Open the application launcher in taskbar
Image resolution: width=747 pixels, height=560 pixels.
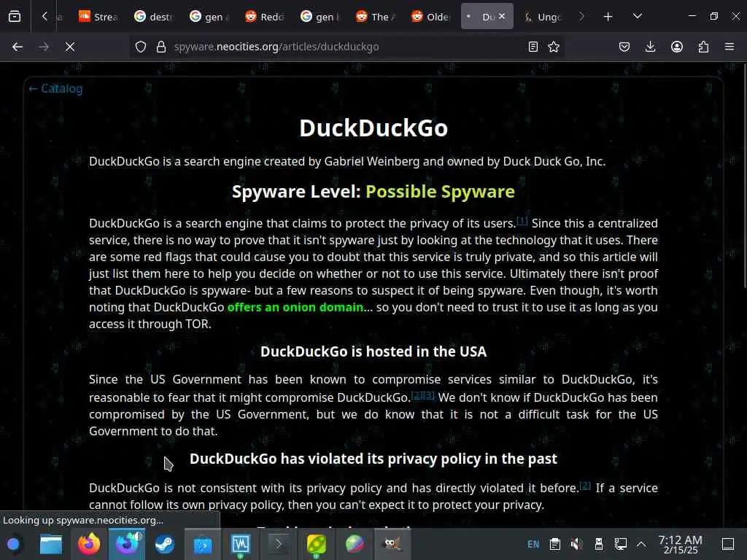(x=13, y=544)
